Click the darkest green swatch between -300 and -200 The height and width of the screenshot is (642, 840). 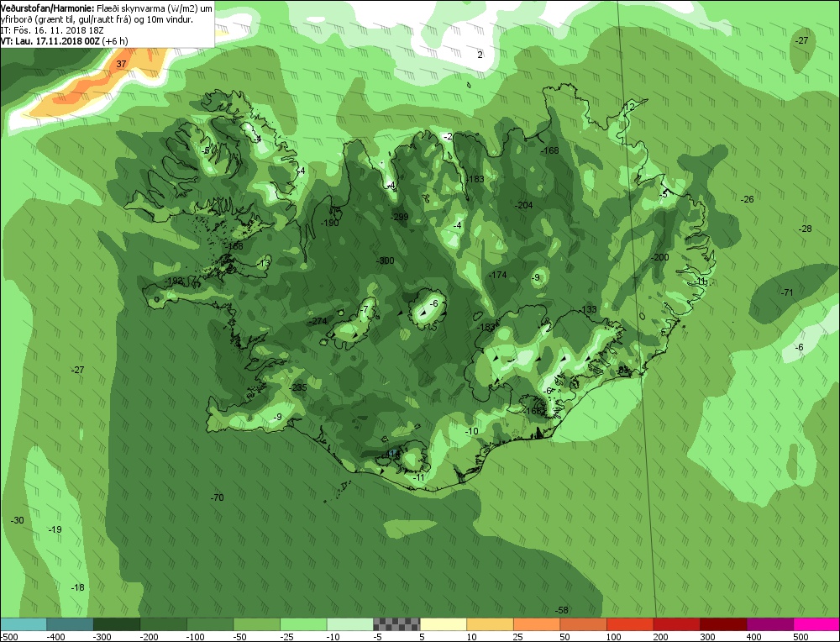coord(116,624)
